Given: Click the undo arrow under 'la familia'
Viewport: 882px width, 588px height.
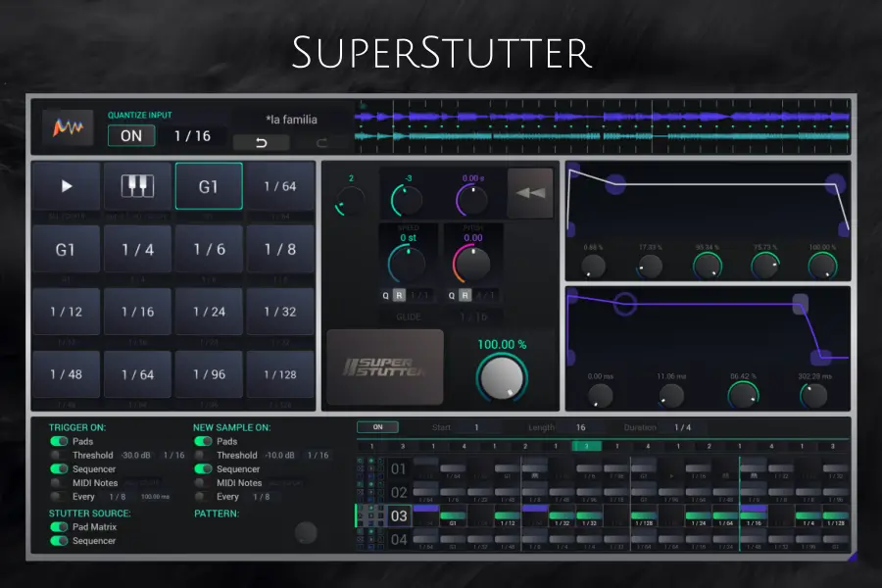Looking at the screenshot, I should point(261,143).
